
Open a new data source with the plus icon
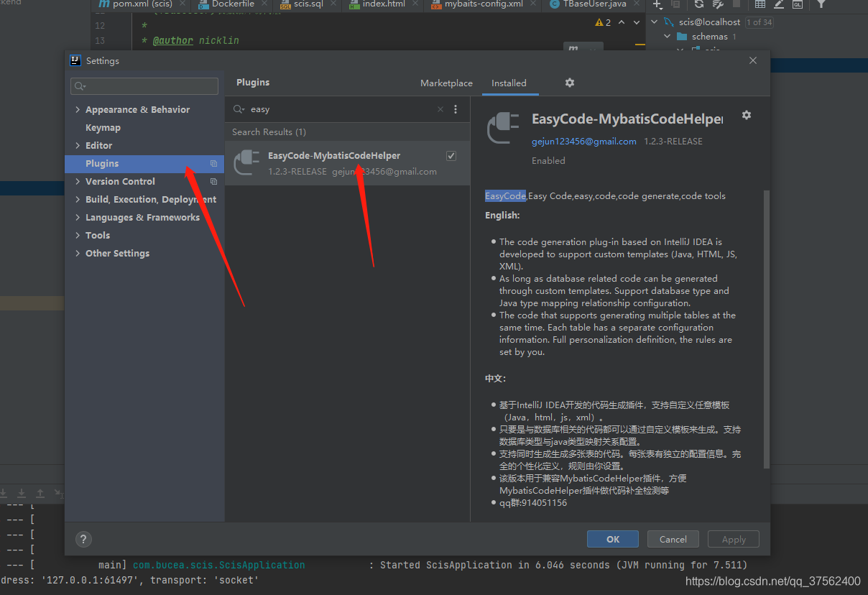coord(657,6)
